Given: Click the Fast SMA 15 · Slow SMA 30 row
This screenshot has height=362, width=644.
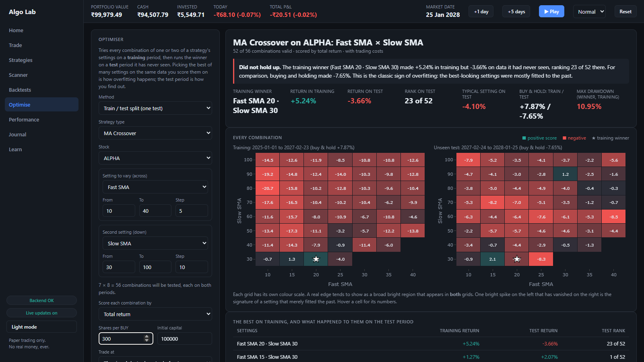Looking at the screenshot, I should [431, 357].
